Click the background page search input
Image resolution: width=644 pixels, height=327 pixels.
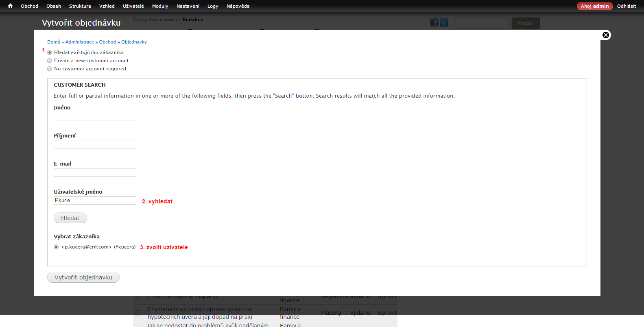tap(482, 23)
